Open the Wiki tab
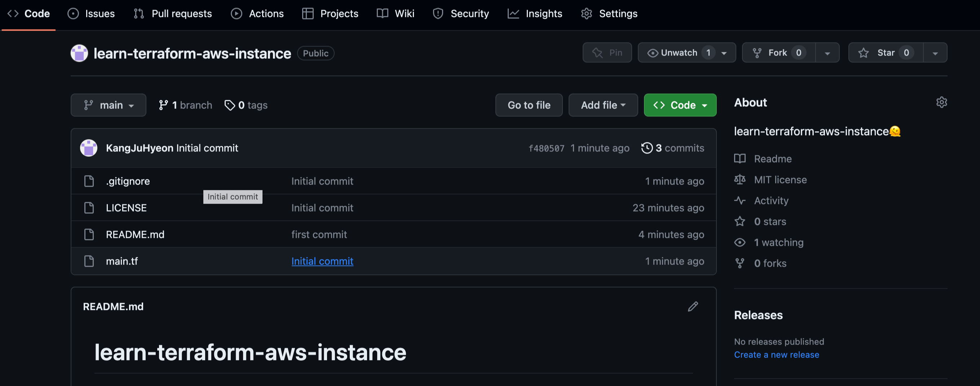The image size is (980, 386). pos(395,14)
